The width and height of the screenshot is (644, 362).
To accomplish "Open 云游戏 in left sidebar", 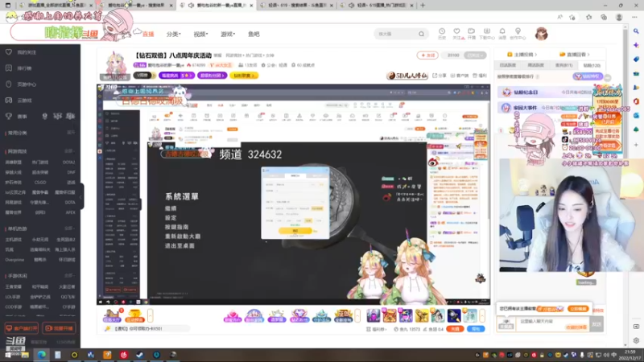I will click(24, 101).
